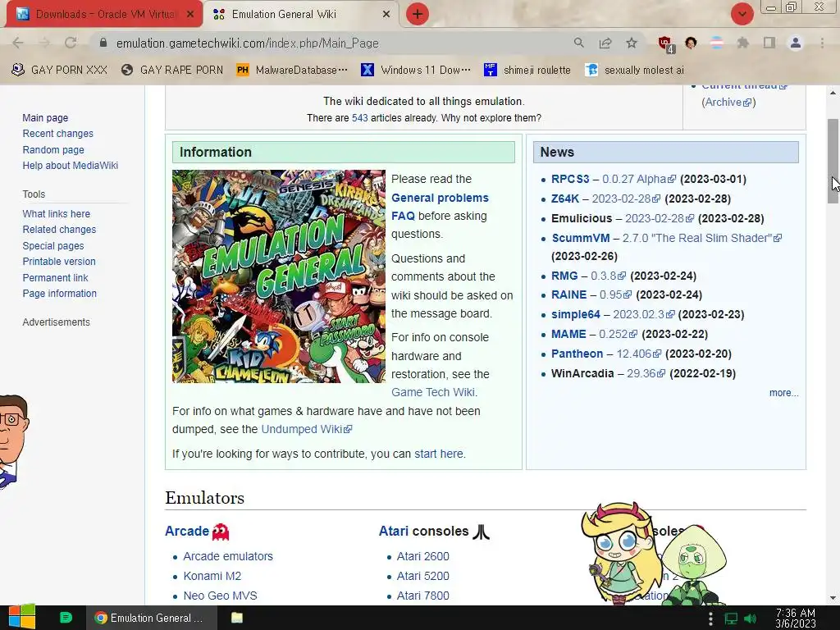The image size is (840, 630).
Task: Open Recent changes in sidebar
Action: click(58, 134)
